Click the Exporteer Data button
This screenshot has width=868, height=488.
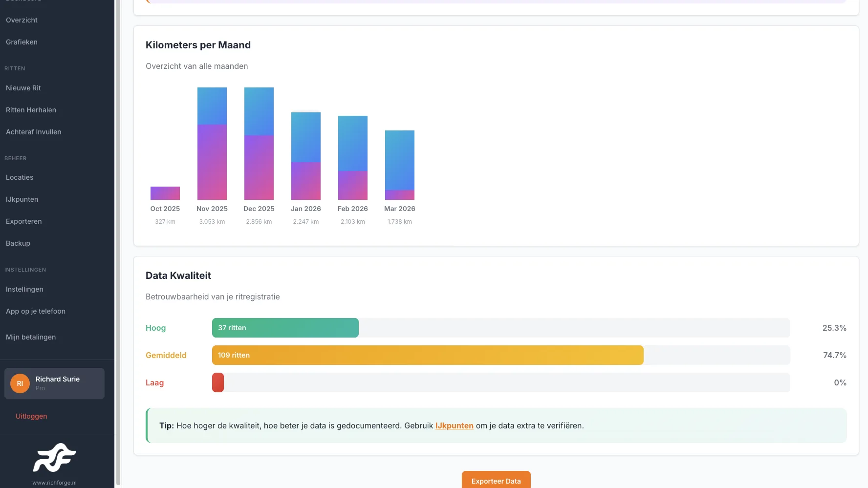496,481
